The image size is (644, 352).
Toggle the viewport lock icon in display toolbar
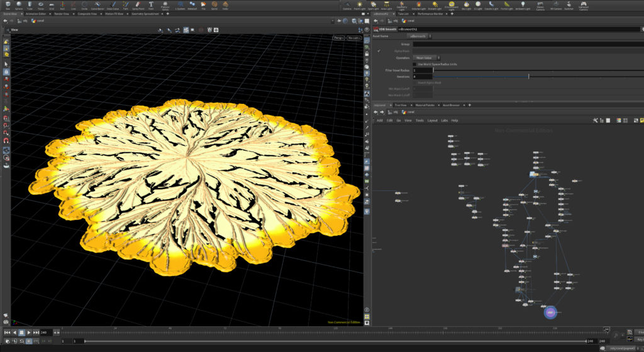pyautogui.click(x=367, y=54)
